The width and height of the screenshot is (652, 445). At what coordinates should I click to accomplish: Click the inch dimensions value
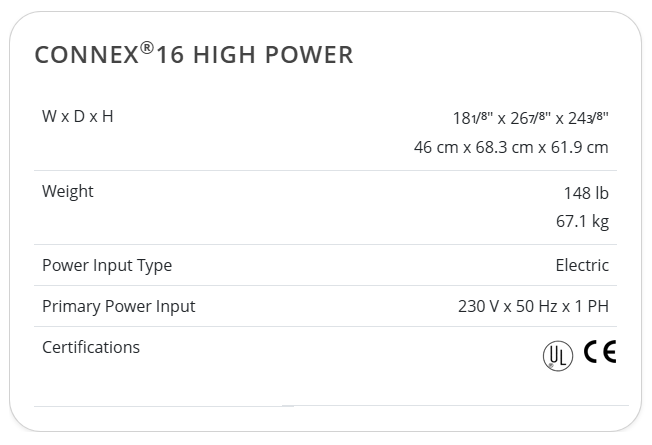[x=531, y=118]
